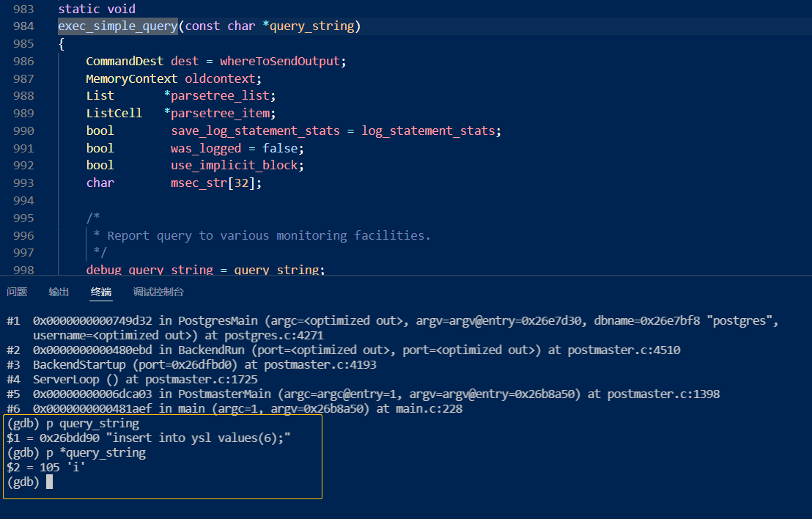Screen dimensions: 812x519
Task: Click the #4 ServerLoop stack frame
Action: click(132, 380)
